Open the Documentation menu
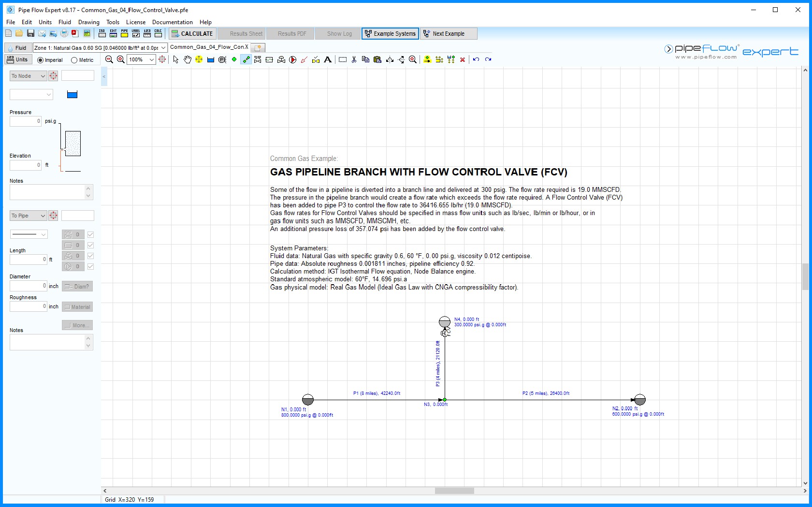 coord(172,22)
